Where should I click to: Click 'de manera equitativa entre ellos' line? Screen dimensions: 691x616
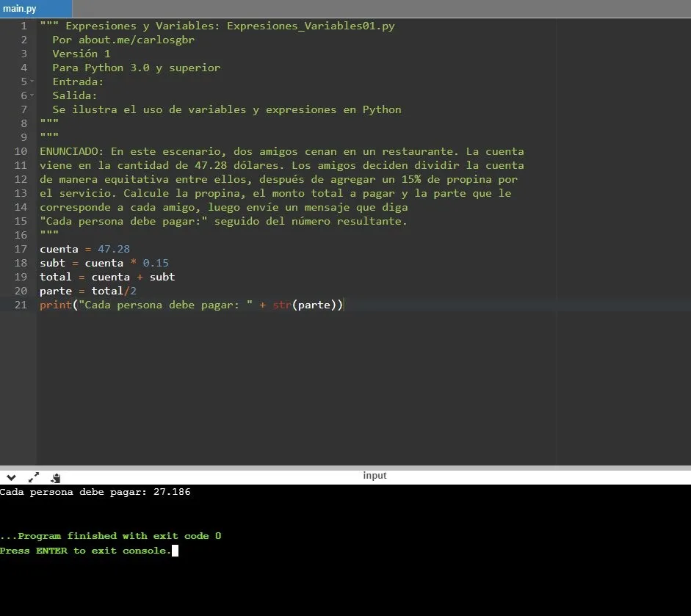click(278, 179)
